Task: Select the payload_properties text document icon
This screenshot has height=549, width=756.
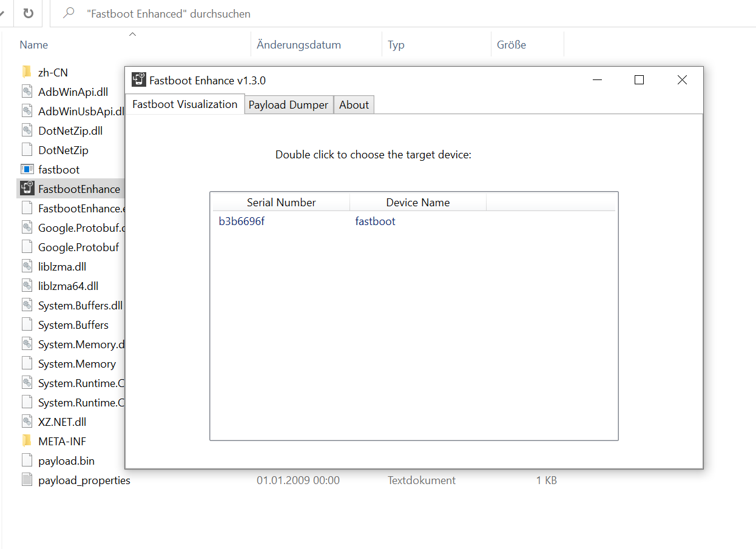Action: tap(27, 480)
